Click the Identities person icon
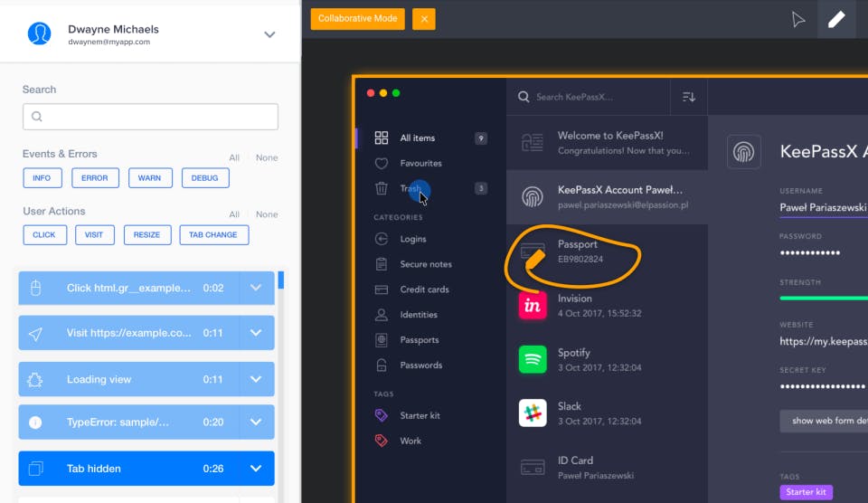The image size is (868, 503). [x=382, y=315]
